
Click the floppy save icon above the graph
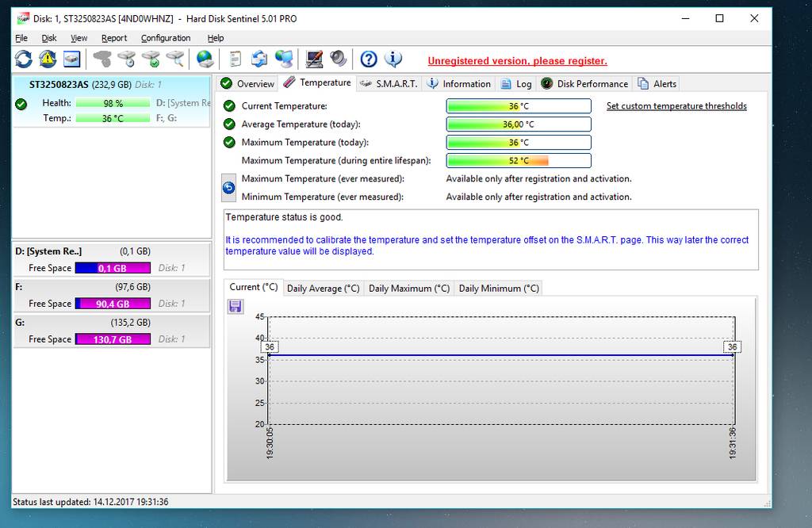point(236,306)
